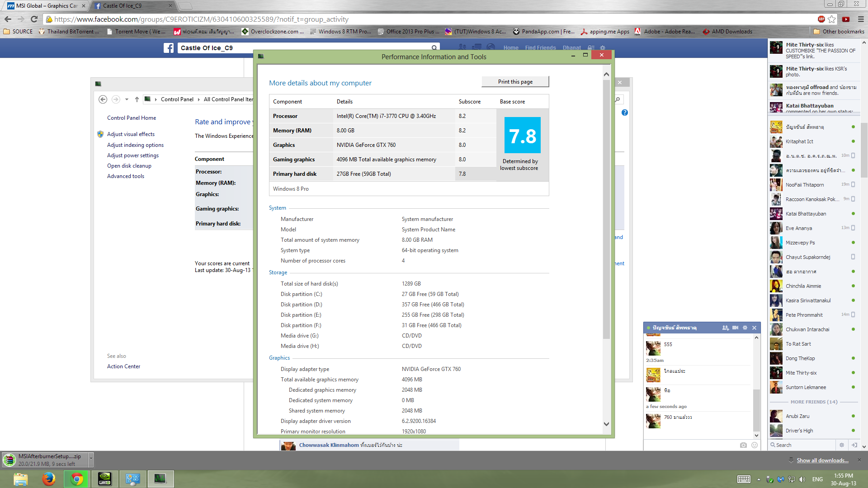Click the chat sidebar options gear
This screenshot has height=488, width=868.
coord(842,445)
